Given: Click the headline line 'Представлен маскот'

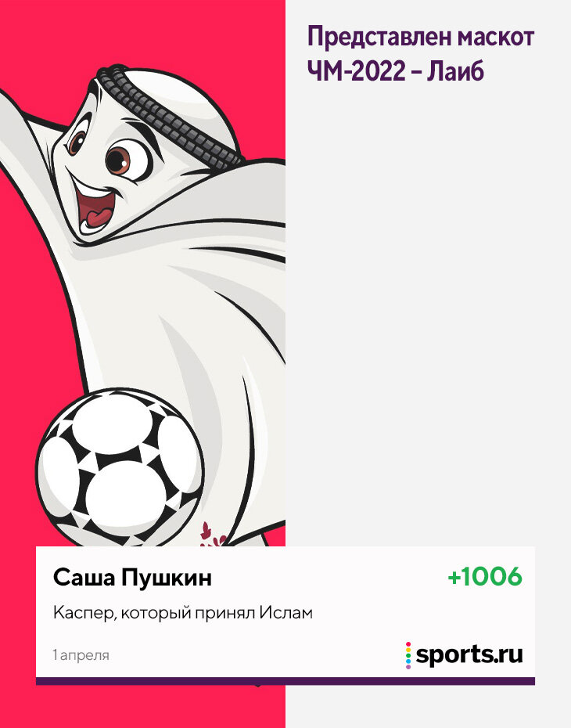Looking at the screenshot, I should (421, 37).
